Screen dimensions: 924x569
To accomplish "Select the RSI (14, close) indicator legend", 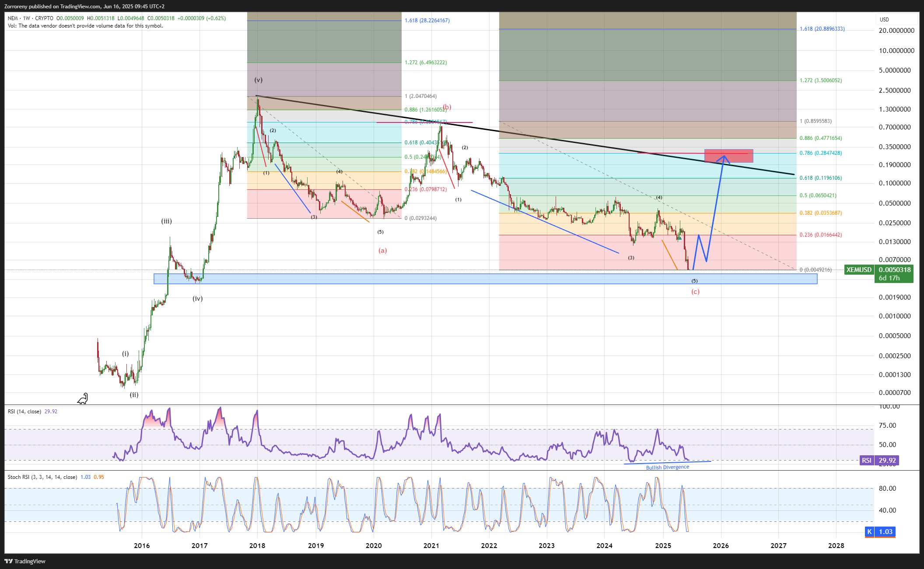I will pos(24,412).
